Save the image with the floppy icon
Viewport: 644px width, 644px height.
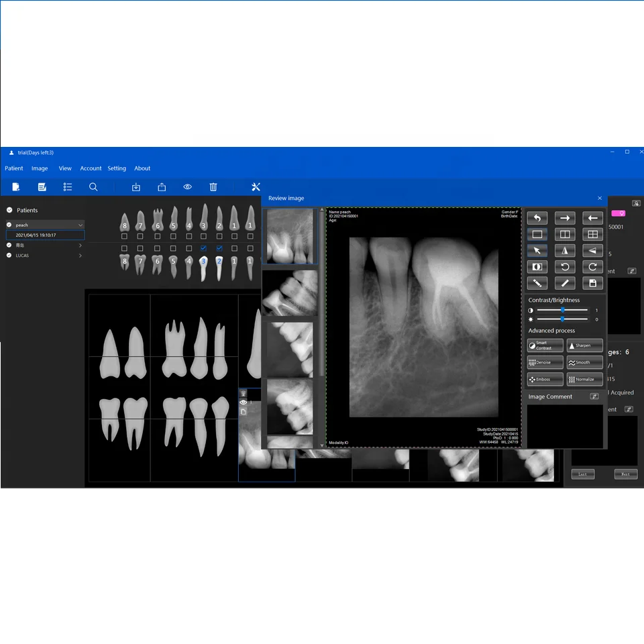pos(592,283)
